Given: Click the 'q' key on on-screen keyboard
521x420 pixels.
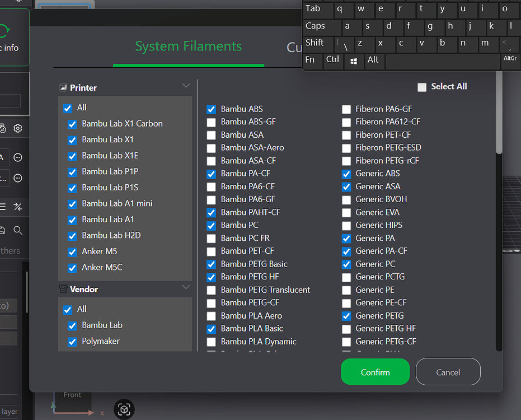Looking at the screenshot, I should coord(344,10).
